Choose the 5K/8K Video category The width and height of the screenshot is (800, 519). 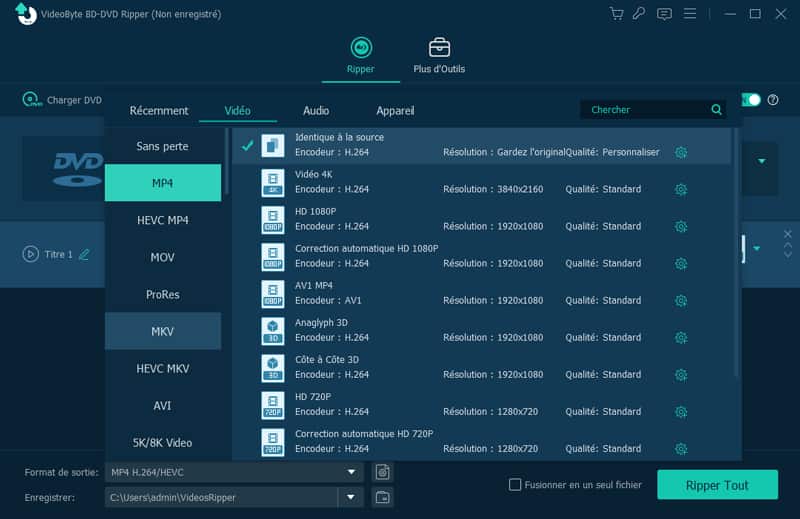coord(163,442)
